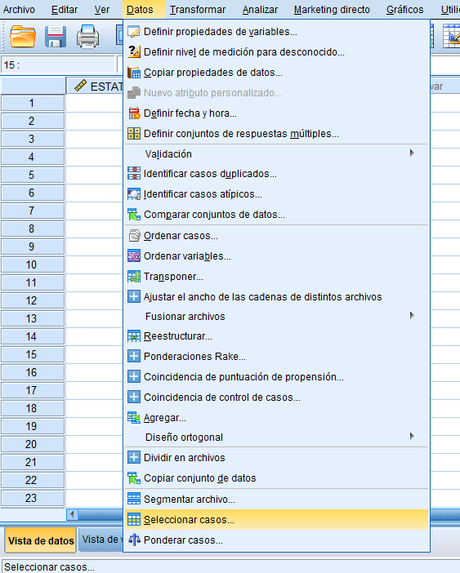Select row header 19

33,426
